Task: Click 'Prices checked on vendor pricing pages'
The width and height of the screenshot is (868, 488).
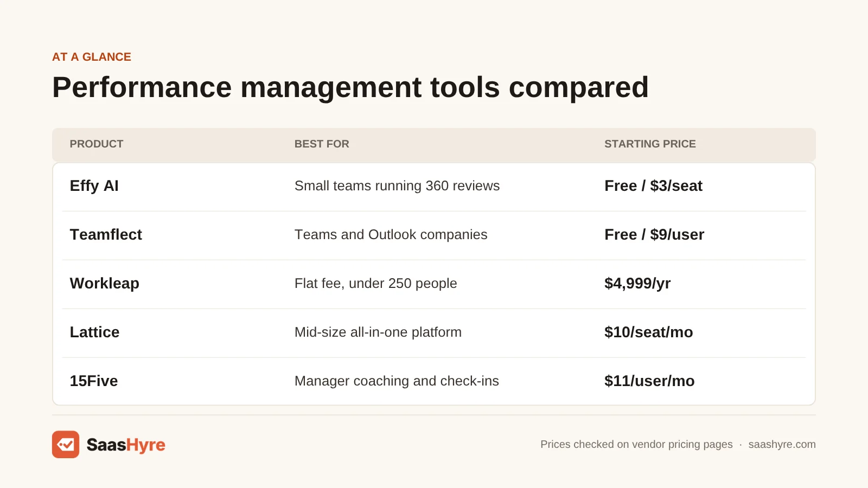Action: click(x=636, y=445)
